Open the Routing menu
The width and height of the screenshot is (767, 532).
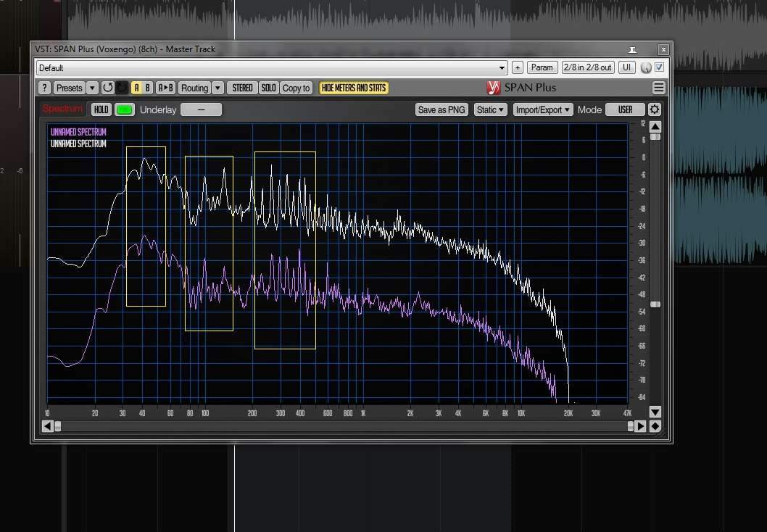194,88
